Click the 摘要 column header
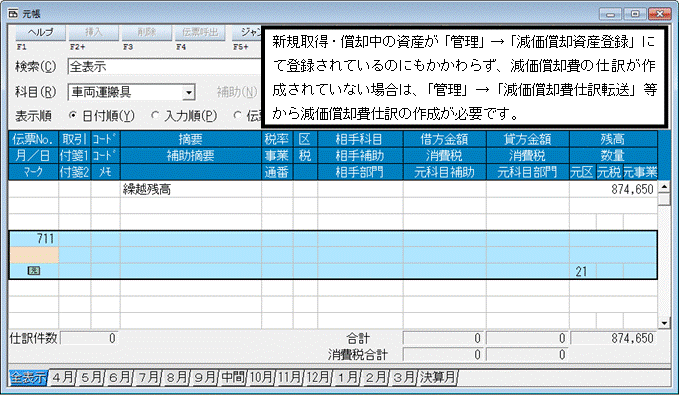The image size is (679, 396). coord(191,139)
